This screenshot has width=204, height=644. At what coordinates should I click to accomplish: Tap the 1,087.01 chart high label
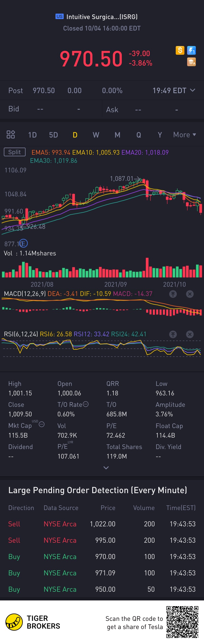coord(122,179)
